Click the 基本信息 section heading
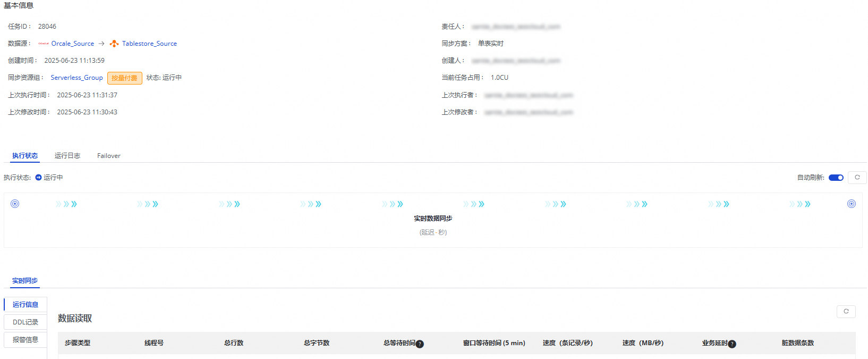 [19, 5]
